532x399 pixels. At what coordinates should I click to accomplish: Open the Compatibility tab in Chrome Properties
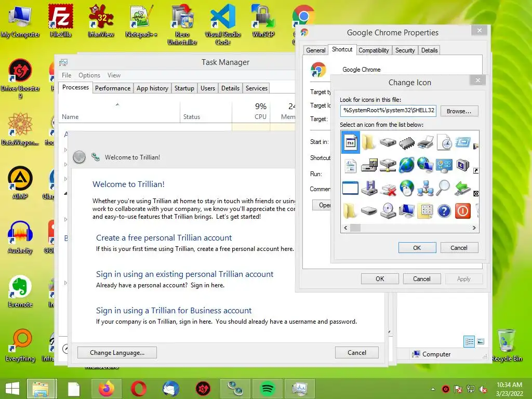point(374,50)
